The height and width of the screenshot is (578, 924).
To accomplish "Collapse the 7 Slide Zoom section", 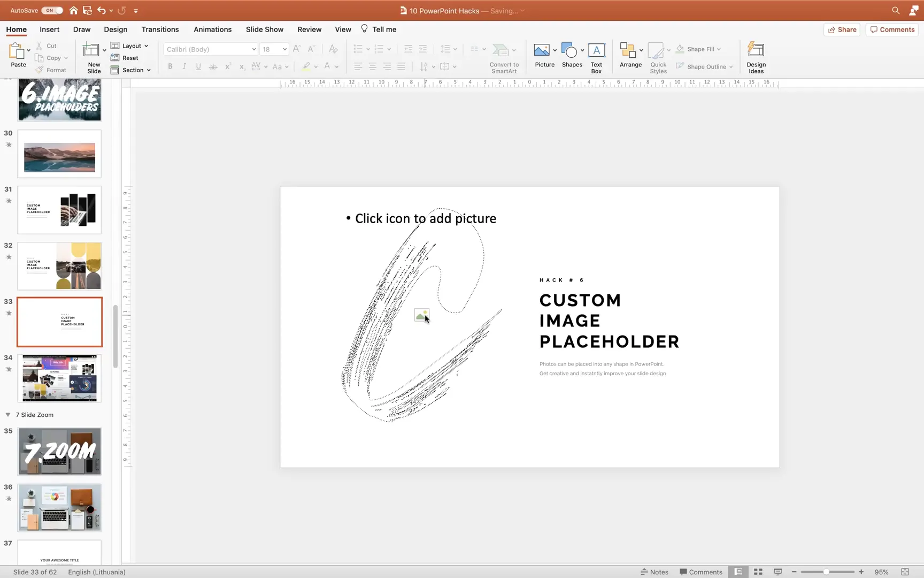I will [x=7, y=414].
